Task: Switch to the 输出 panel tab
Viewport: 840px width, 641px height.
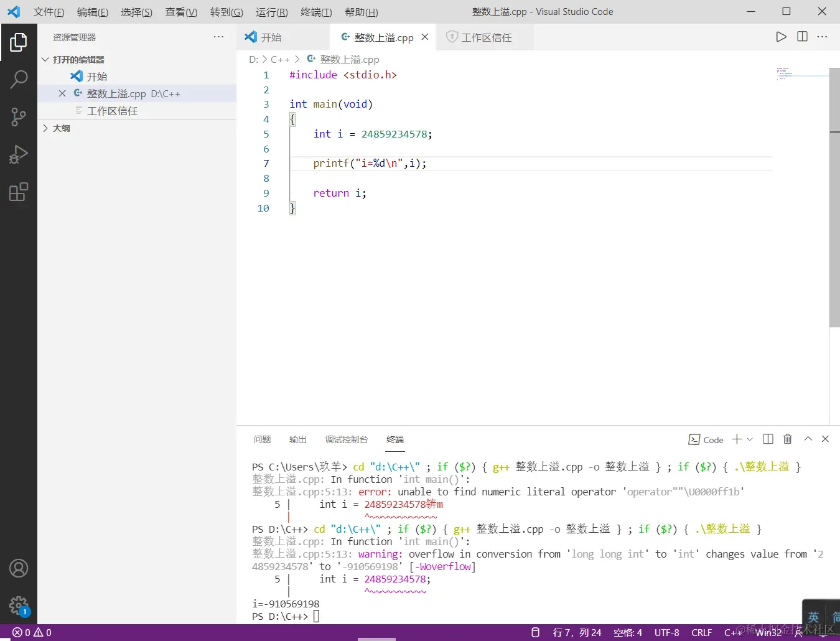Action: 298,439
